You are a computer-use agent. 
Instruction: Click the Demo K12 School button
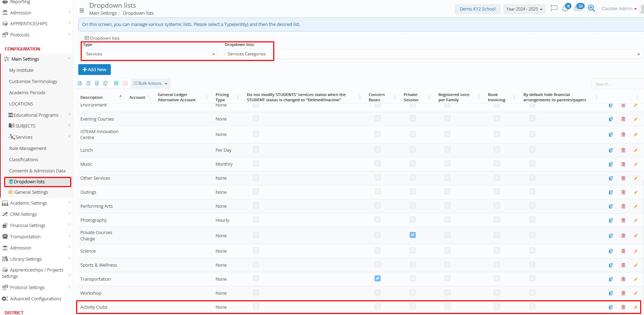[477, 9]
